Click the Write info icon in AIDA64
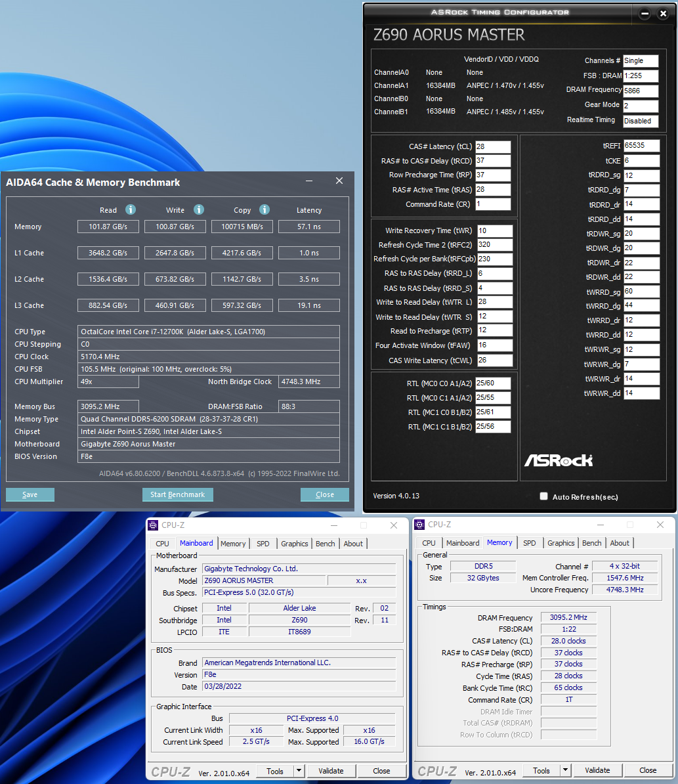Image resolution: width=678 pixels, height=784 pixels. tap(199, 209)
